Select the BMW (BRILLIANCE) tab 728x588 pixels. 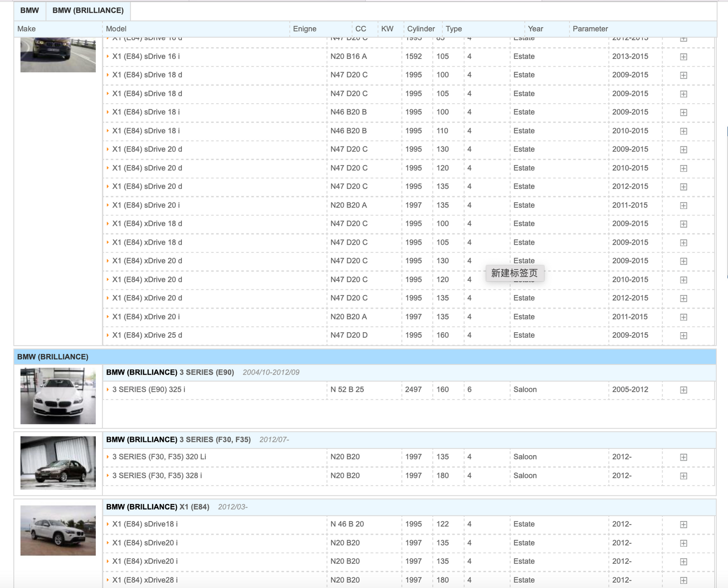pyautogui.click(x=88, y=11)
